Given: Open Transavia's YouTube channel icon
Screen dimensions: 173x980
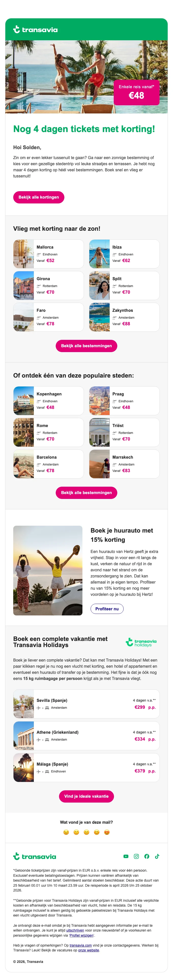Looking at the screenshot, I should [126, 856].
